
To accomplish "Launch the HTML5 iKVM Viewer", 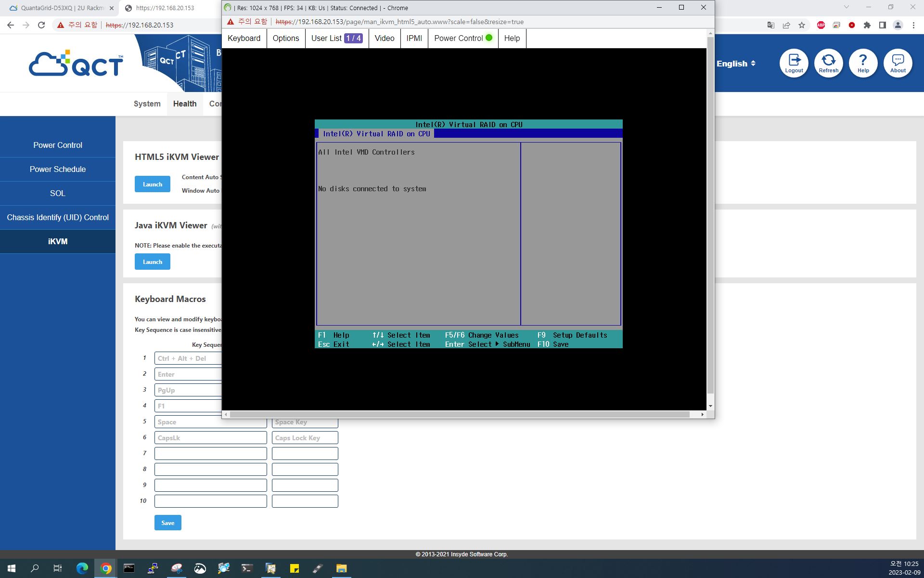I will [x=153, y=184].
